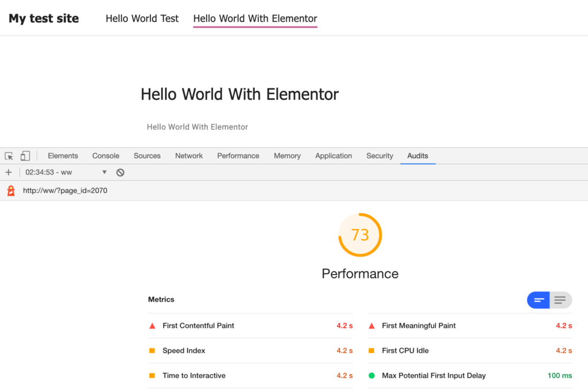This screenshot has width=588, height=392.
Task: Open the Elements tab
Action: pos(63,156)
